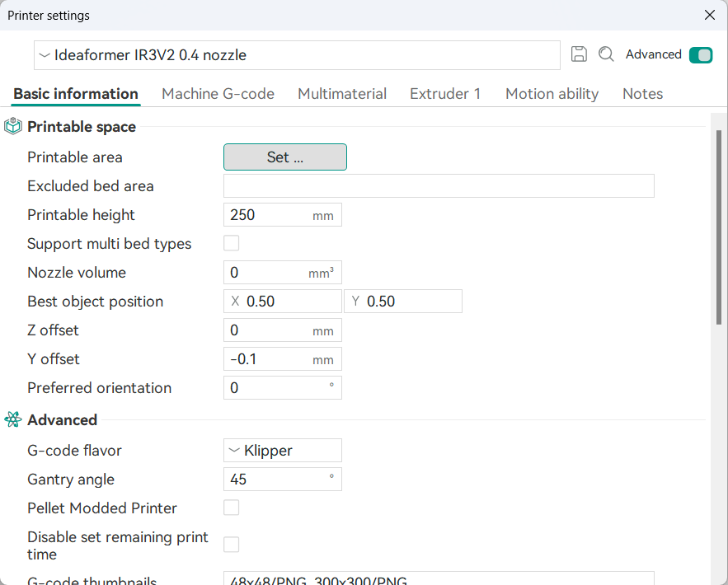Image resolution: width=728 pixels, height=585 pixels.
Task: Edit Best object position X value
Action: coord(283,301)
